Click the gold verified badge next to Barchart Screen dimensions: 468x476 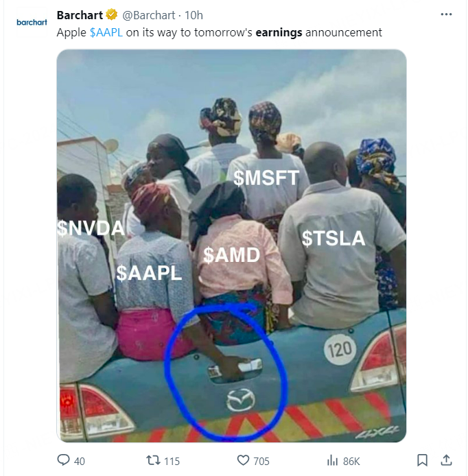click(113, 15)
